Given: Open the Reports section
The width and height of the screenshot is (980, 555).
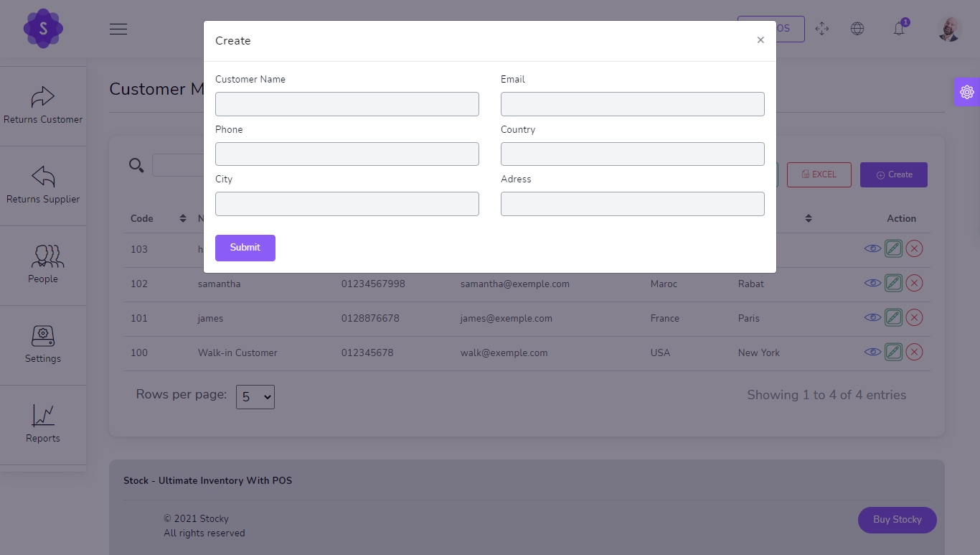Looking at the screenshot, I should pyautogui.click(x=43, y=423).
